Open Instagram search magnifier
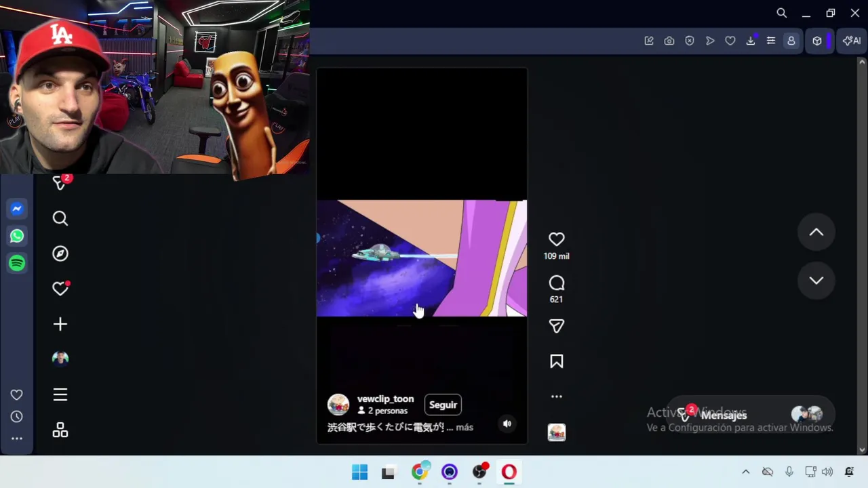Viewport: 868px width, 488px height. (x=60, y=218)
